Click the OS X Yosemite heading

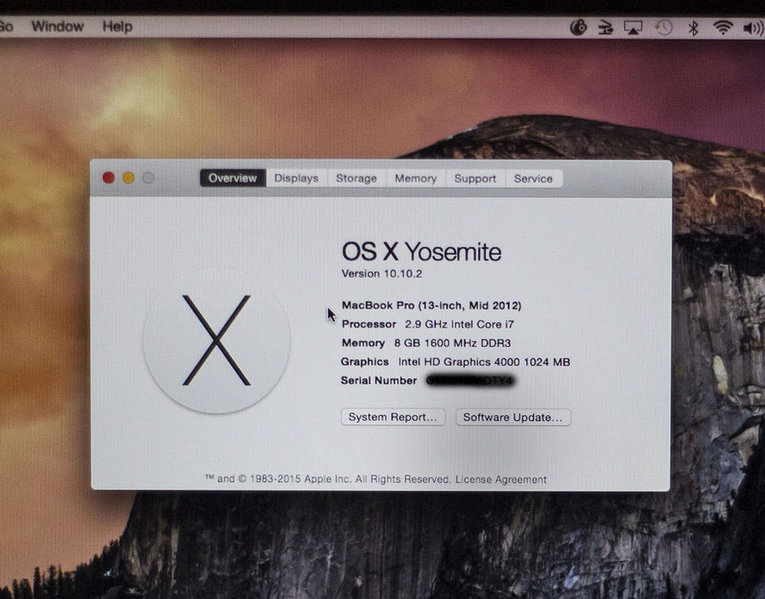(422, 252)
